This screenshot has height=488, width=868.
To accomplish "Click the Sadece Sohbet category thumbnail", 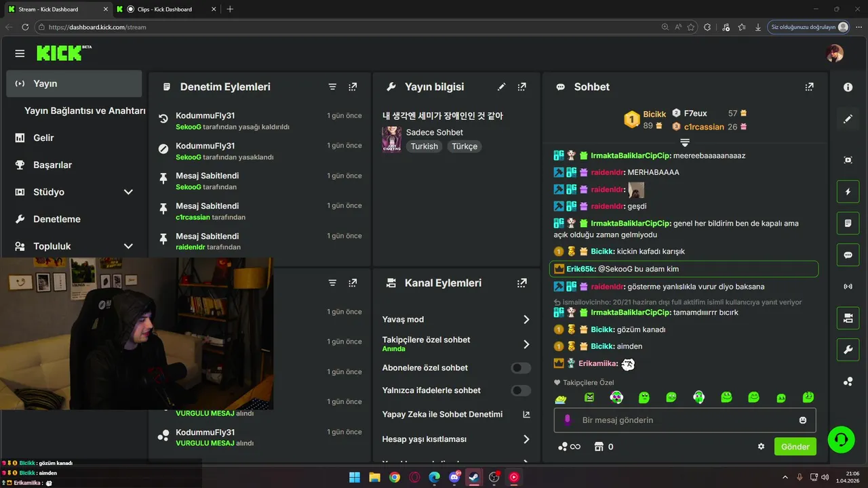I will tap(391, 140).
